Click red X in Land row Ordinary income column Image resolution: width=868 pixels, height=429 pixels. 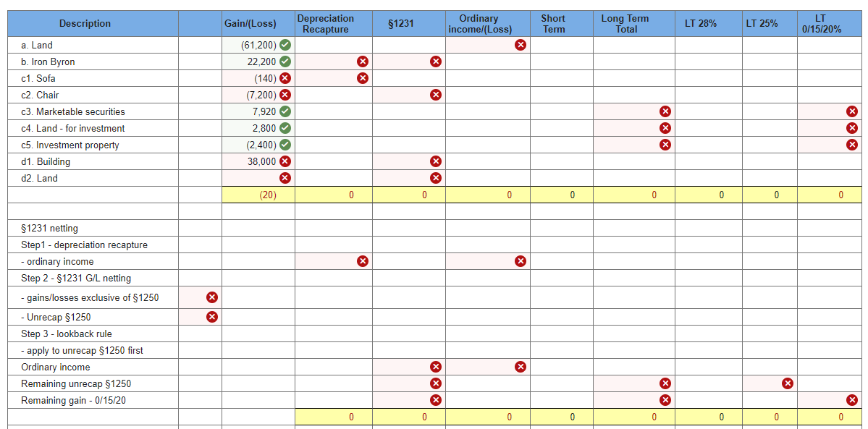coord(521,45)
